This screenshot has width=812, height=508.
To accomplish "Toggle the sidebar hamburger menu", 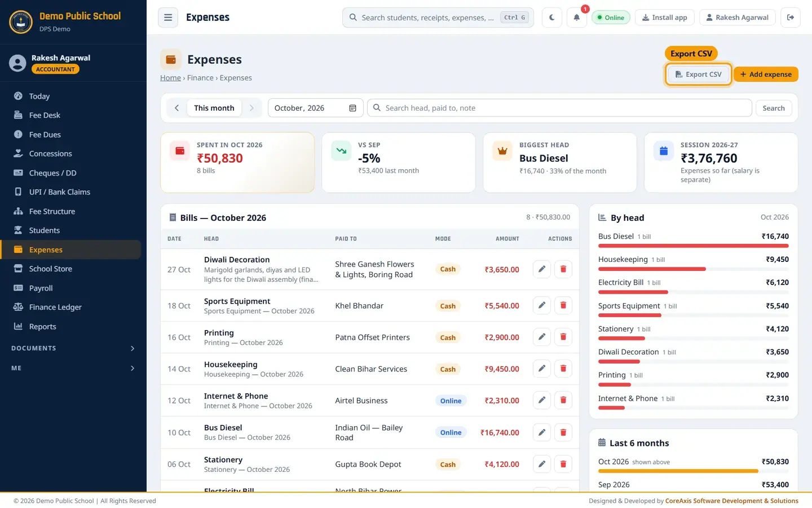I will coord(168,17).
